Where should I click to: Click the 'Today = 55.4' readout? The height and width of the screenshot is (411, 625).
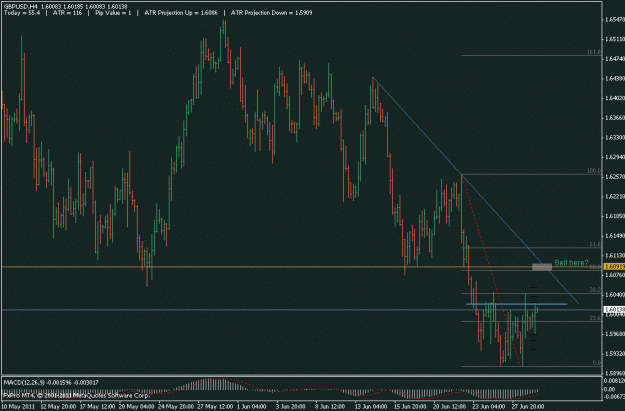pyautogui.click(x=22, y=13)
